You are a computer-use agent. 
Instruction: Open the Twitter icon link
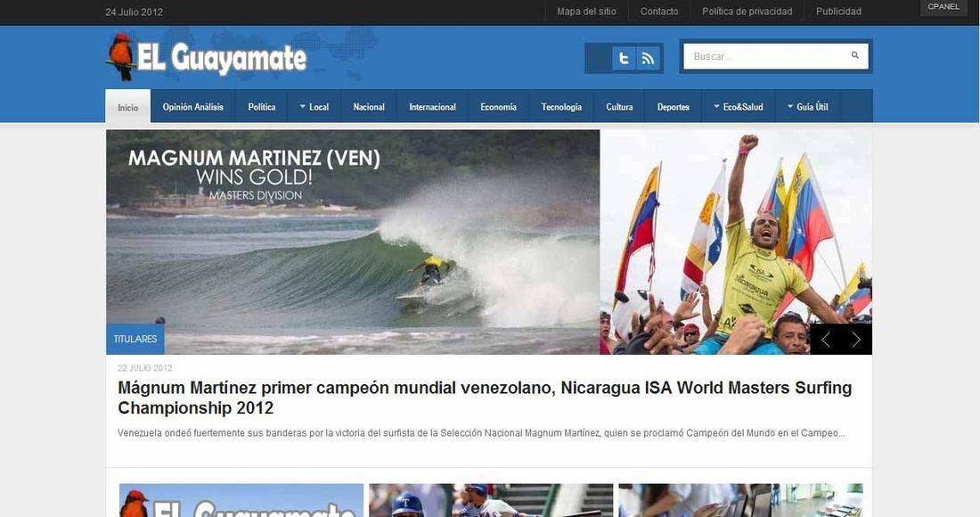coord(623,58)
